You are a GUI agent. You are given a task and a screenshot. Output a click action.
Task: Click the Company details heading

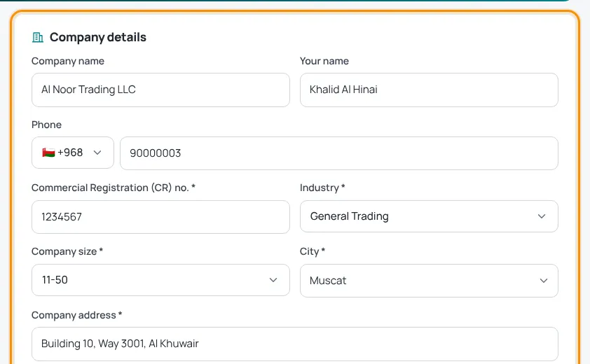click(98, 37)
